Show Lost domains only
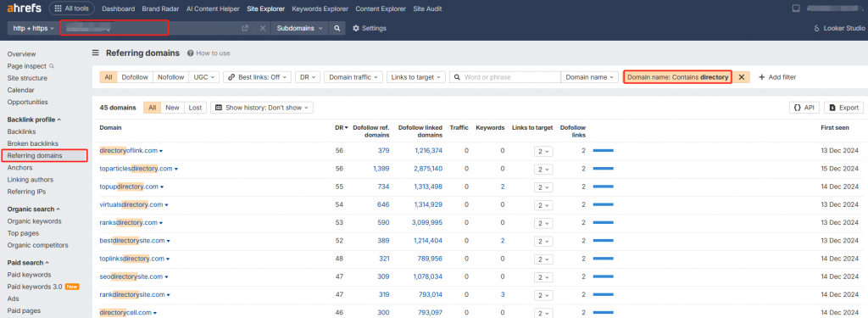 (x=195, y=108)
